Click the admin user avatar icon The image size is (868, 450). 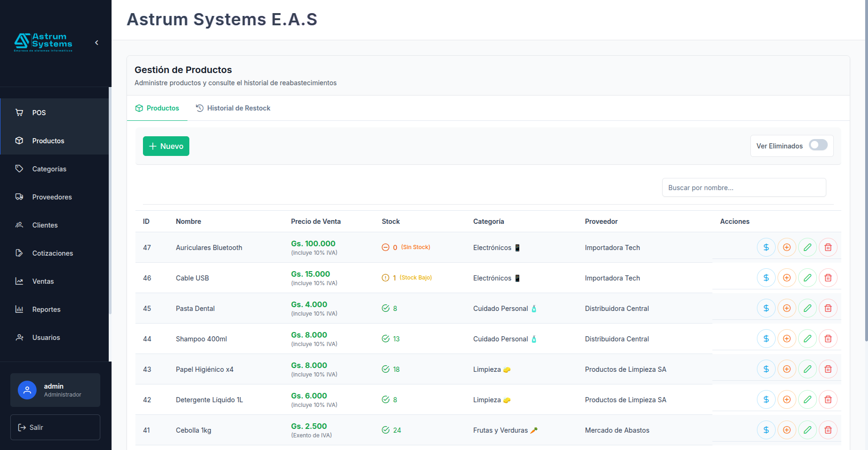tap(27, 390)
